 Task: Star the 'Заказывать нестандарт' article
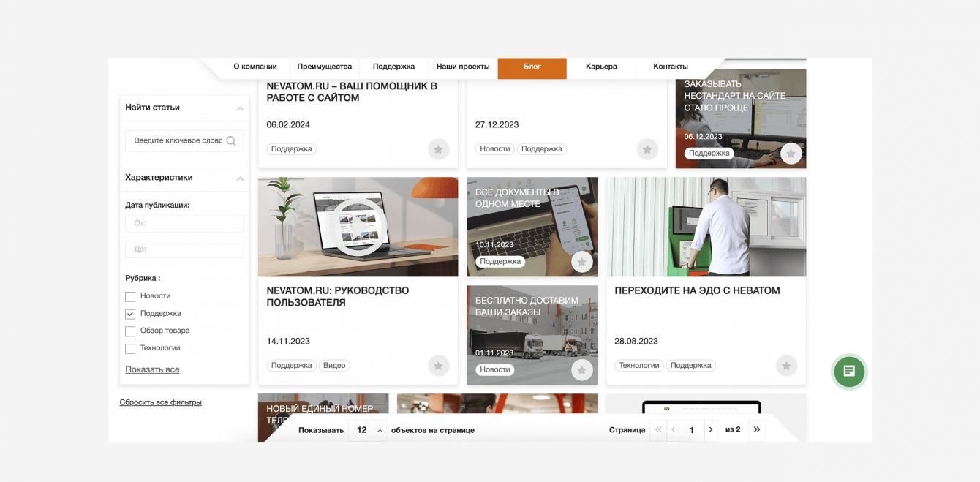tap(791, 154)
